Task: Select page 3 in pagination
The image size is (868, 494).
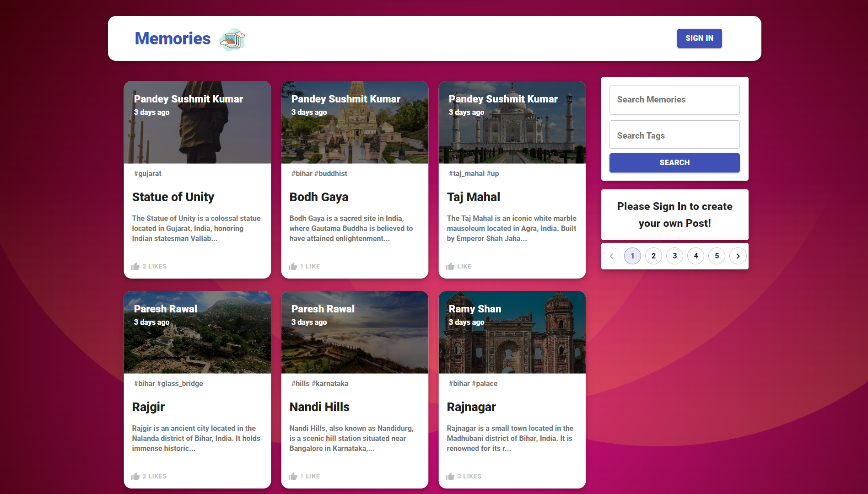Action: pos(674,256)
